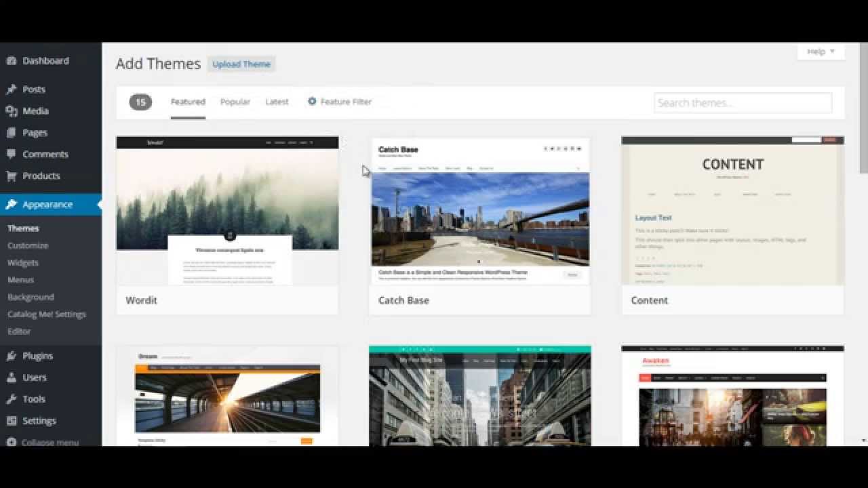This screenshot has width=868, height=488.
Task: Open the Themes submenu link
Action: (23, 228)
